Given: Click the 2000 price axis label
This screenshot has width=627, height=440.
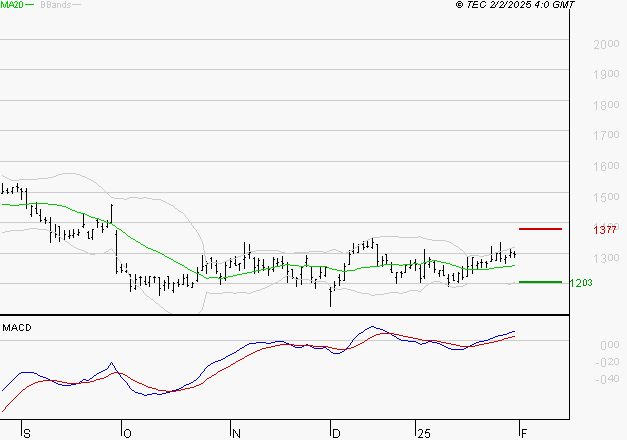Looking at the screenshot, I should point(606,44).
